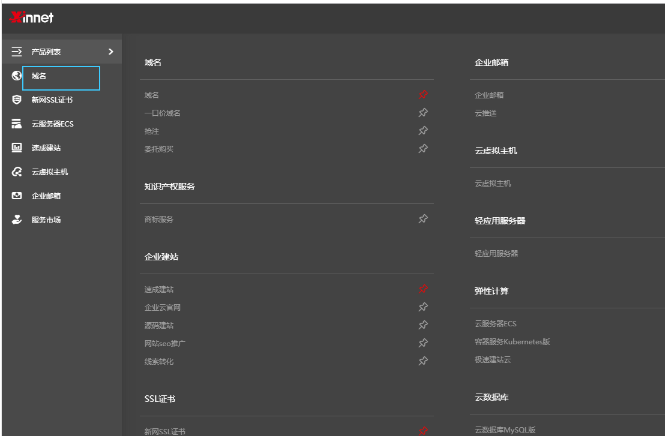The image size is (665, 436).
Task: Open 新网SSL证书 via sidebar shield icon
Action: click(x=17, y=100)
